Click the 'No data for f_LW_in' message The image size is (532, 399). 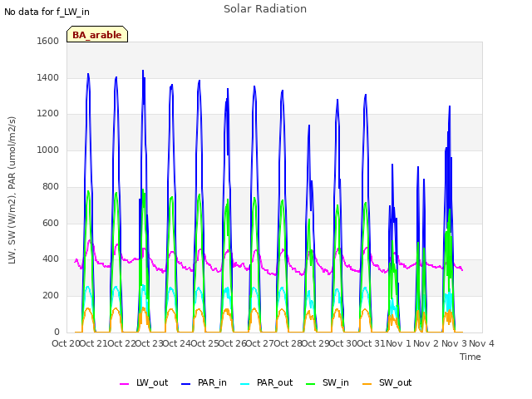click(x=47, y=12)
